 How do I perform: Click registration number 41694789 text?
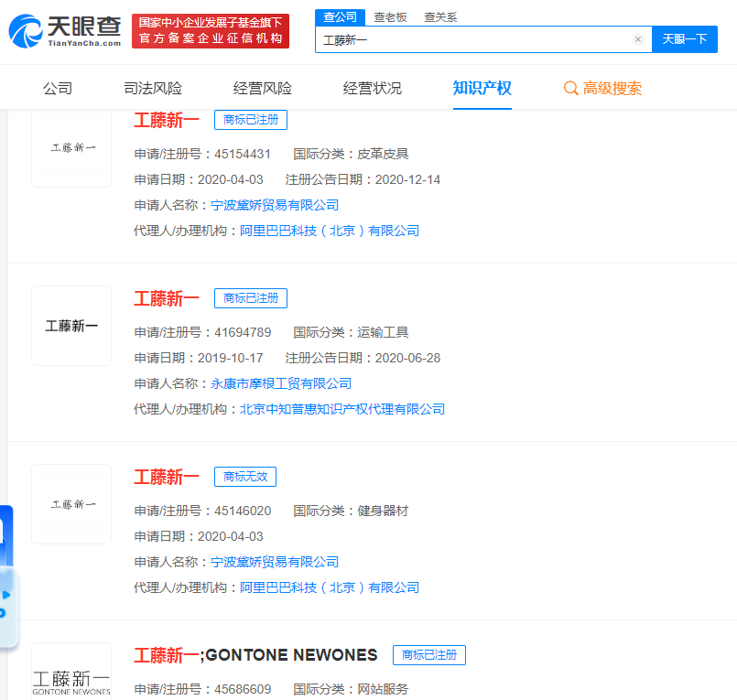click(x=243, y=333)
